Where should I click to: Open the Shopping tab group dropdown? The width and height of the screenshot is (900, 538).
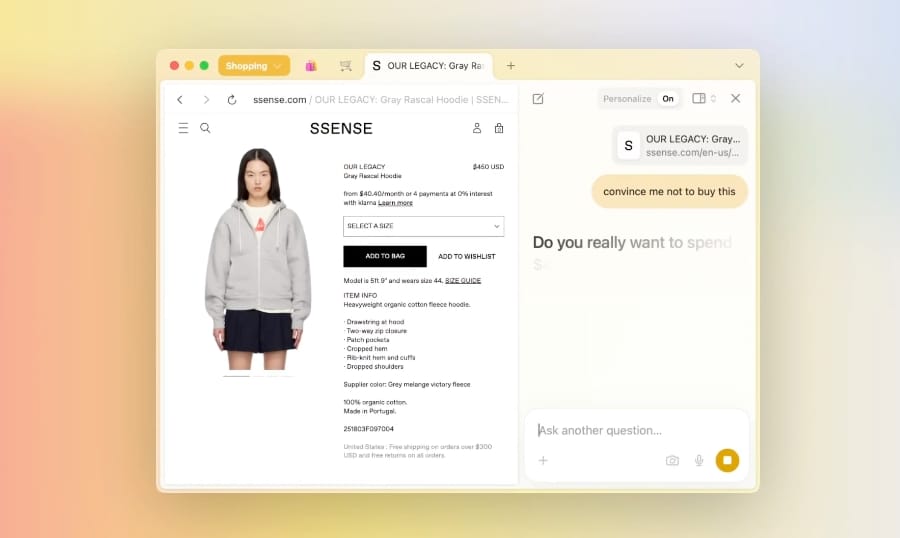coord(254,66)
